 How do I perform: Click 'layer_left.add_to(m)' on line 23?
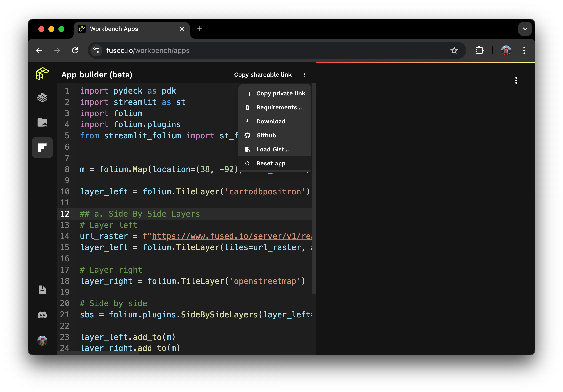128,337
